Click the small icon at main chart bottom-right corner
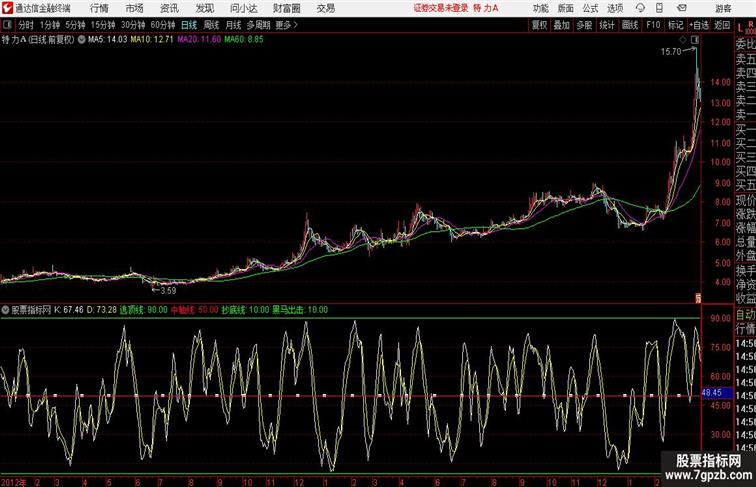This screenshot has height=487, width=756. [698, 298]
